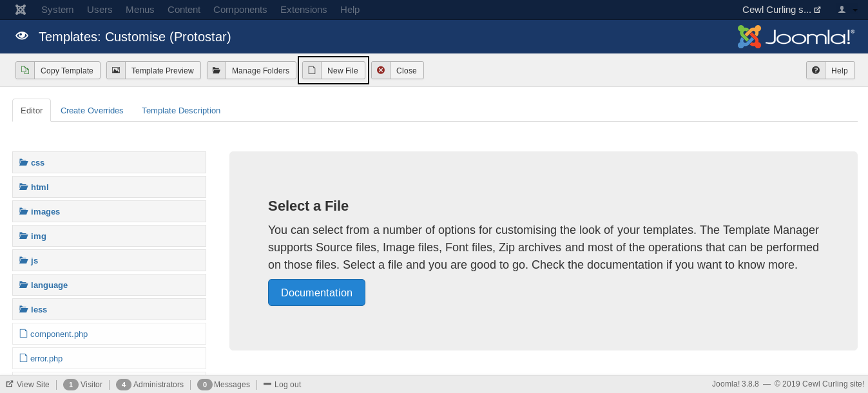Click View Site link in status bar
This screenshot has width=868, height=393.
point(33,385)
